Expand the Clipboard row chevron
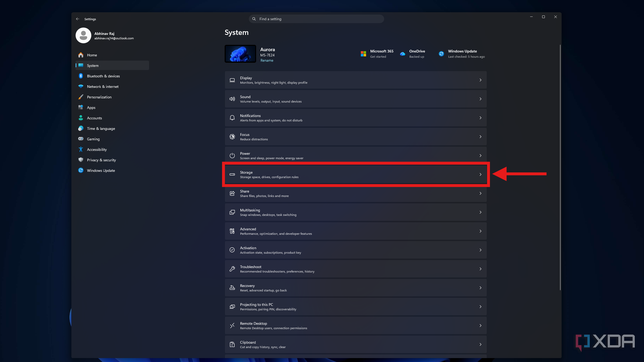This screenshot has height=362, width=644. (481, 344)
